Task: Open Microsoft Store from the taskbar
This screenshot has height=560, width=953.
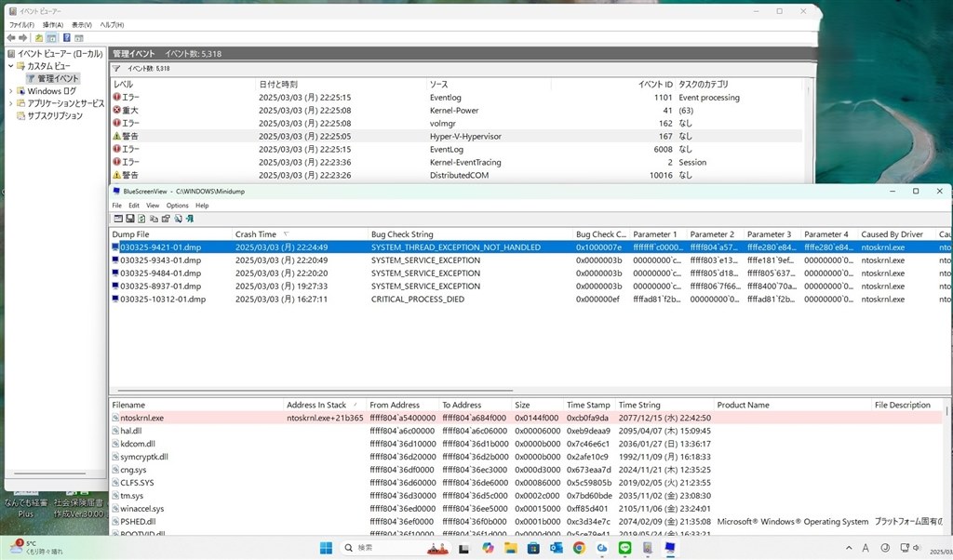Action: [533, 548]
